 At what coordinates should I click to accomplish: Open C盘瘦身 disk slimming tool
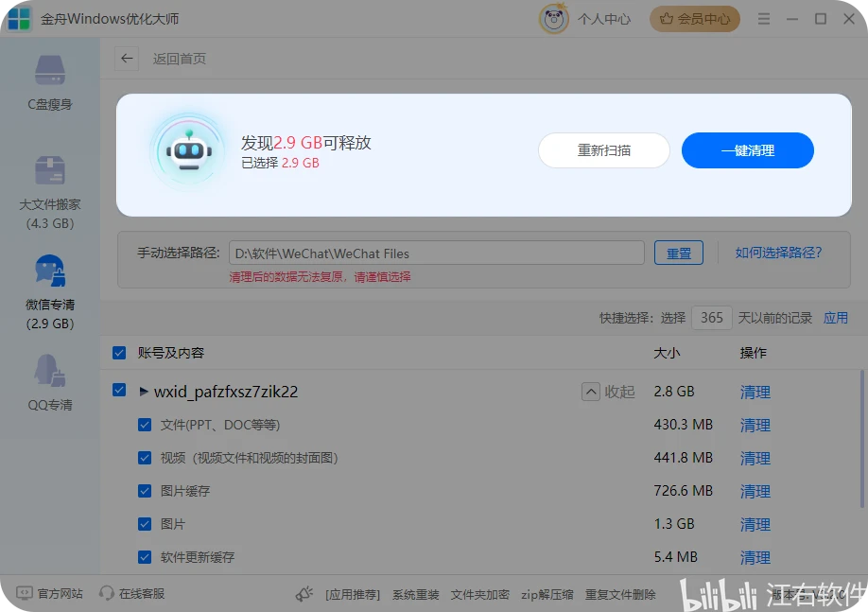50,82
